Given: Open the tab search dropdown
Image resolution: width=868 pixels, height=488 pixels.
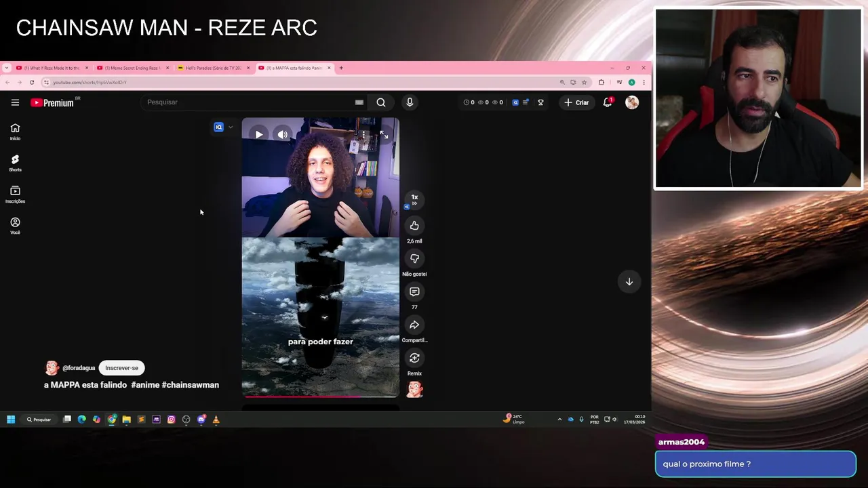Looking at the screenshot, I should [6, 68].
